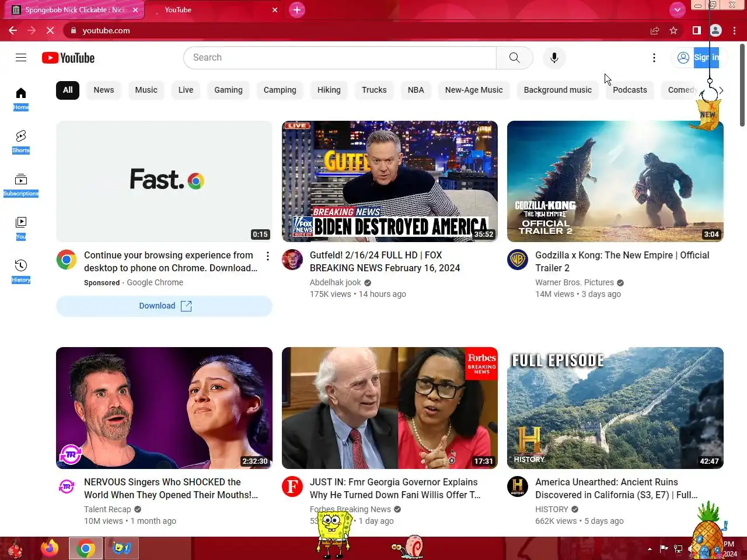The image size is (747, 560).
Task: Select the All filter chip
Action: coord(68,90)
